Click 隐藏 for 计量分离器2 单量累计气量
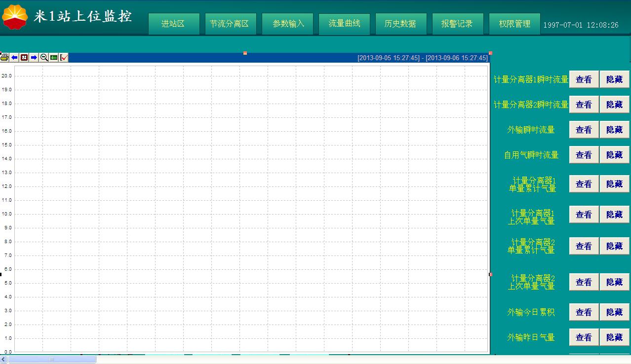Screen dimensions: 631x364 (615, 246)
